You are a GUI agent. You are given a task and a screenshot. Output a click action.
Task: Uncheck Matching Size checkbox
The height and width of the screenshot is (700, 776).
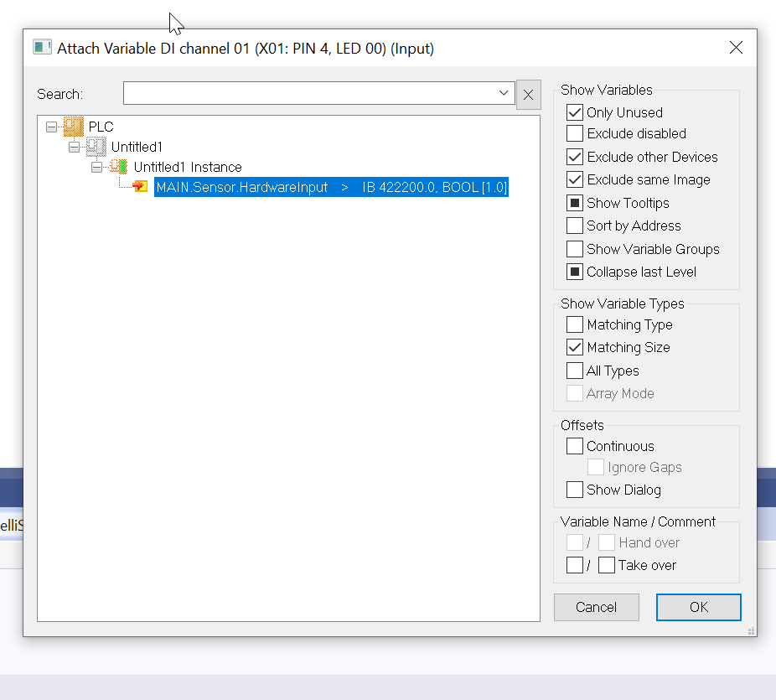pos(575,348)
